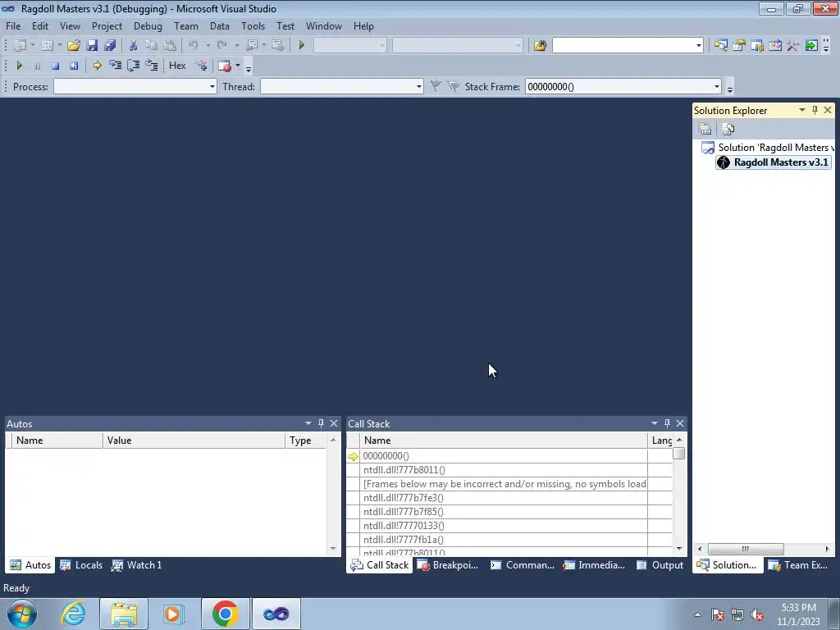Select ntdll.dll!77770133() call stack frame
This screenshot has height=630, width=840.
click(404, 526)
